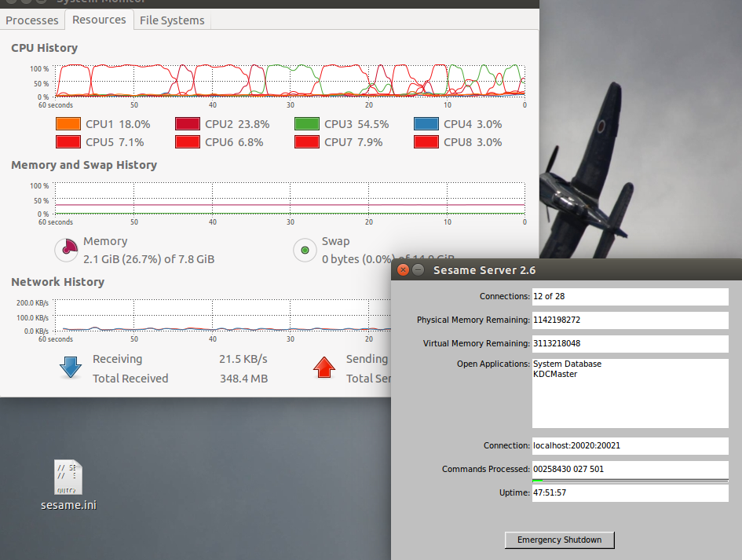Viewport: 742px width, 560px height.
Task: Click the green commands progress bar
Action: coord(630,481)
